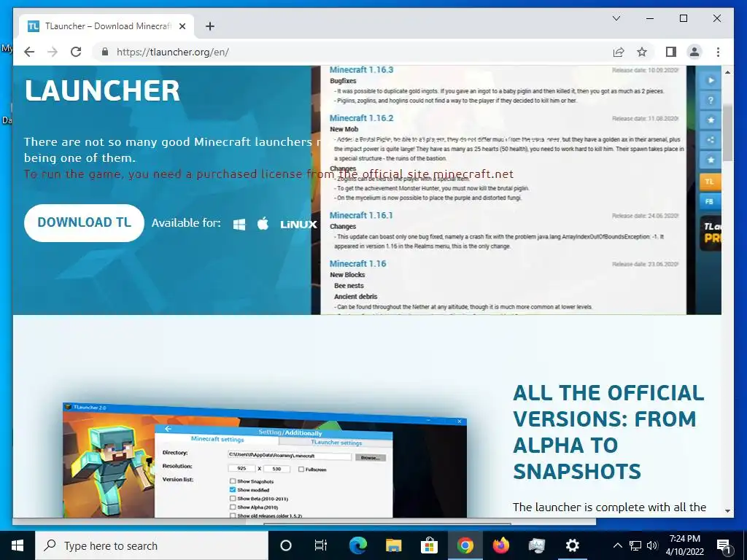Screen dimensions: 747x560
Task: Click the DOWNLOAD TL button
Action: click(x=84, y=223)
